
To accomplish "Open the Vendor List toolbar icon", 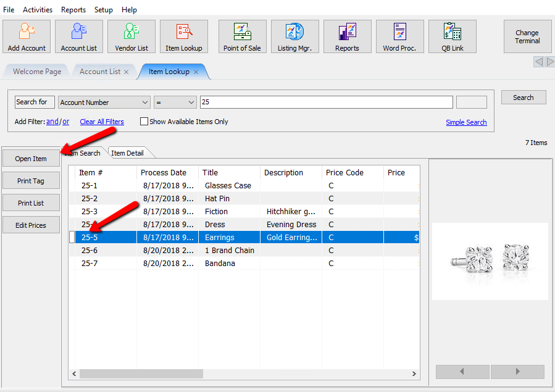I will 131,36.
